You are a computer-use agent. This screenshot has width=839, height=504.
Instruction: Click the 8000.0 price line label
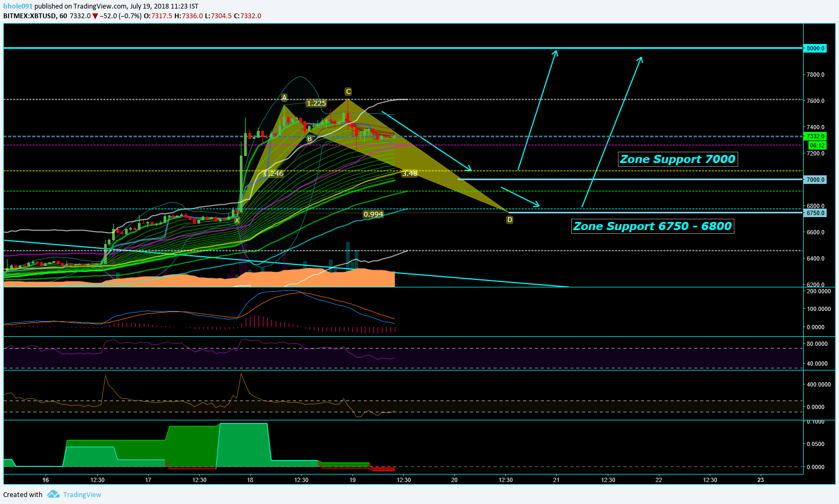pos(815,48)
